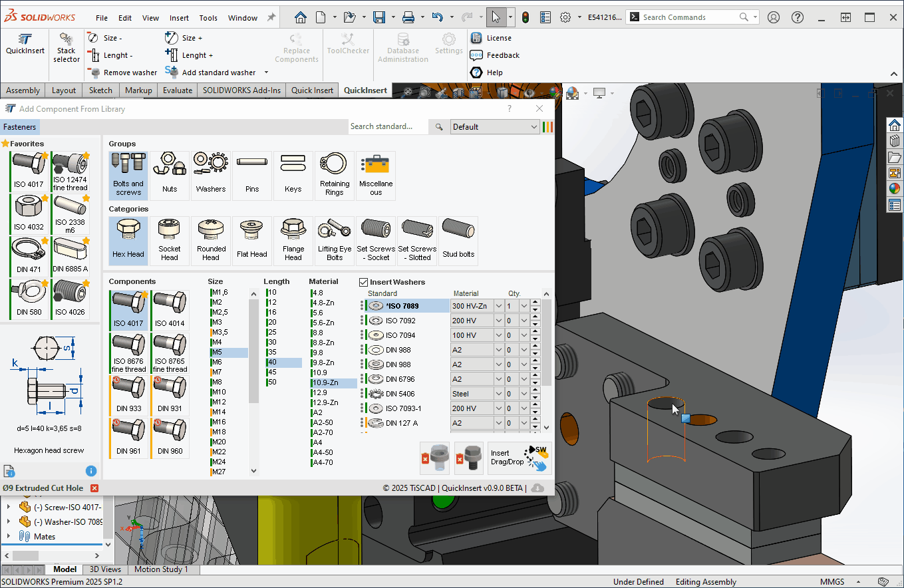
Task: Choose Set Screws - Socket category
Action: (x=376, y=241)
